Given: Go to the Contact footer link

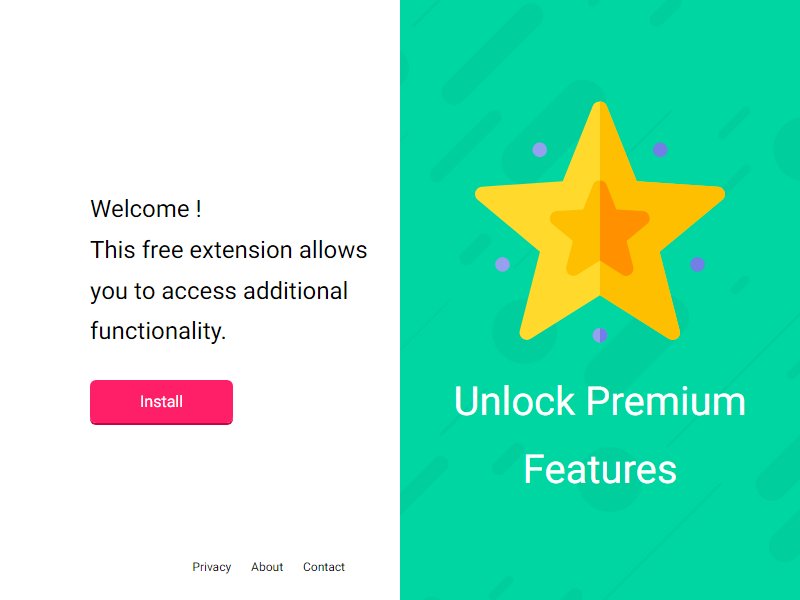Looking at the screenshot, I should click(x=324, y=567).
